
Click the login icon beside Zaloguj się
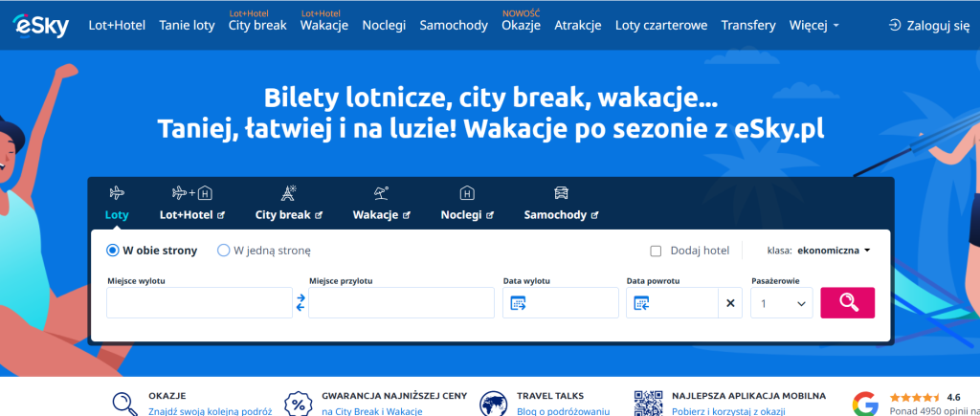coord(895,26)
